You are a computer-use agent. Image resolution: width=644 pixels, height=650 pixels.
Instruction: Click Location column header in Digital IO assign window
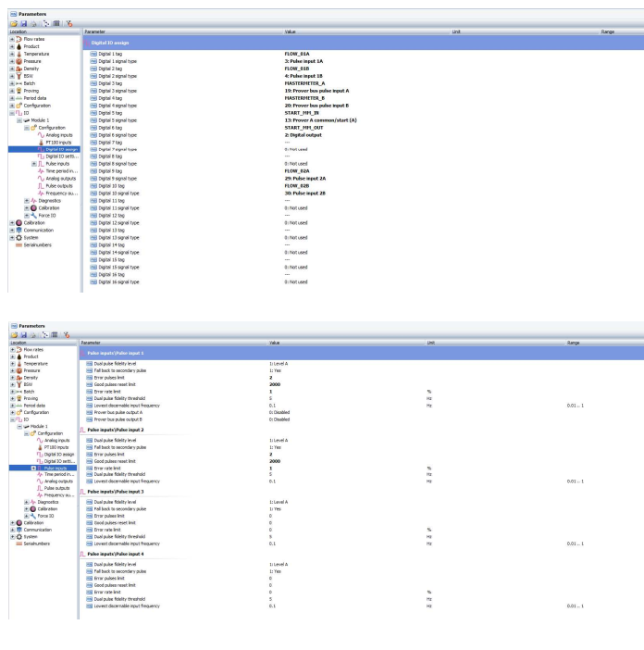tap(43, 31)
